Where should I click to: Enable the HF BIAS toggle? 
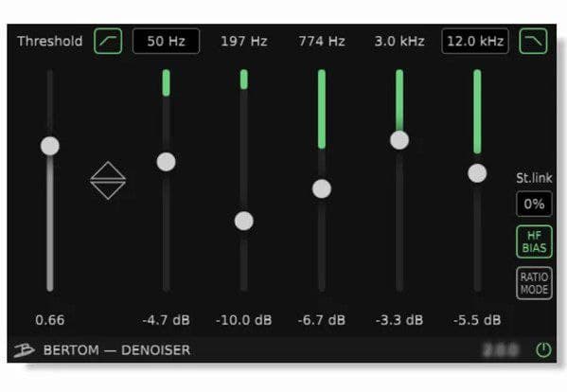point(534,241)
